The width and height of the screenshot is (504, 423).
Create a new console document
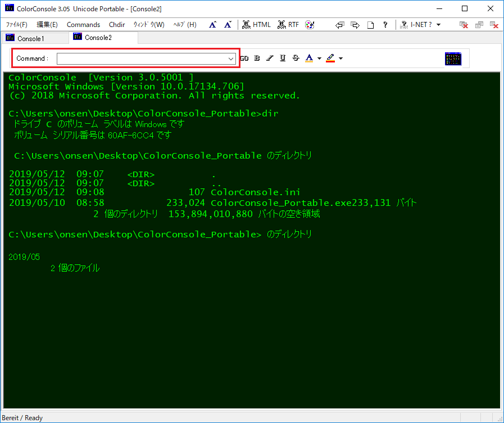tap(371, 25)
